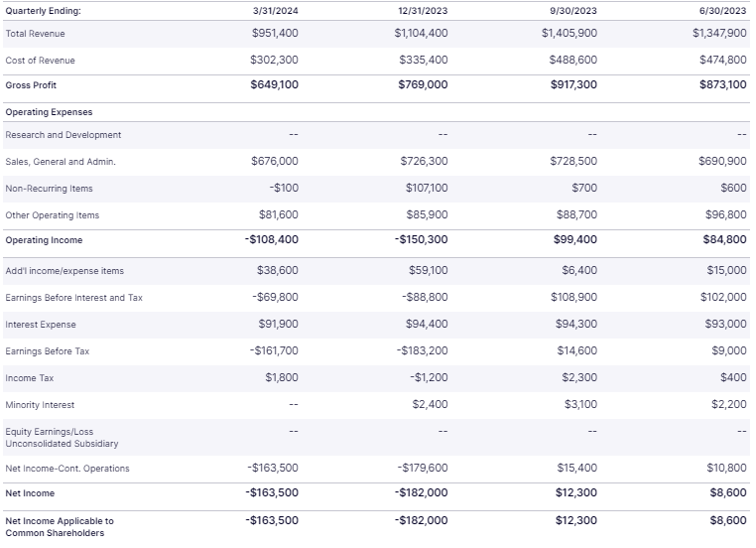Select the Interest Expense row label

41,325
